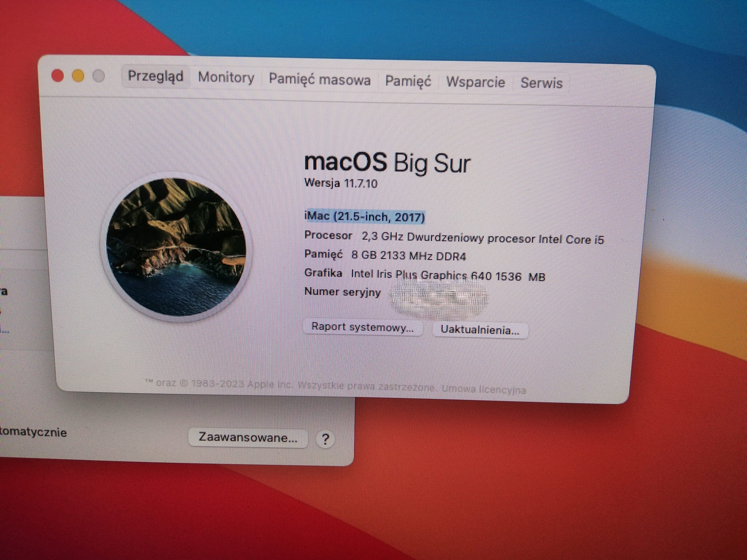Viewport: 747px width, 560px height.
Task: Open the Serwis tab
Action: coord(541,83)
